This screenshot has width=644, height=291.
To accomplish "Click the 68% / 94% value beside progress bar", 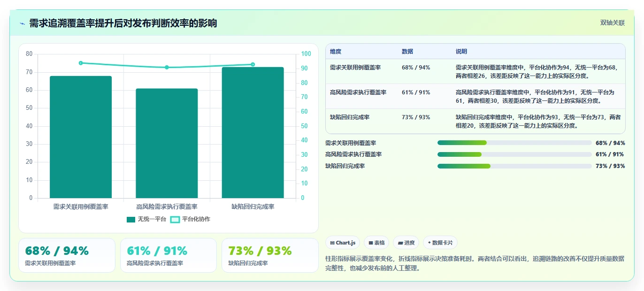I will [610, 143].
